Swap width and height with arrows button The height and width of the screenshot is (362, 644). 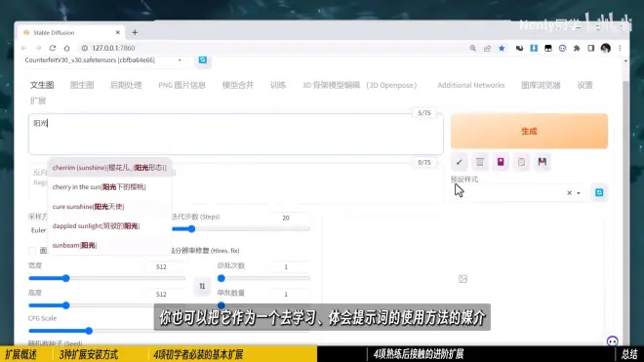(202, 286)
